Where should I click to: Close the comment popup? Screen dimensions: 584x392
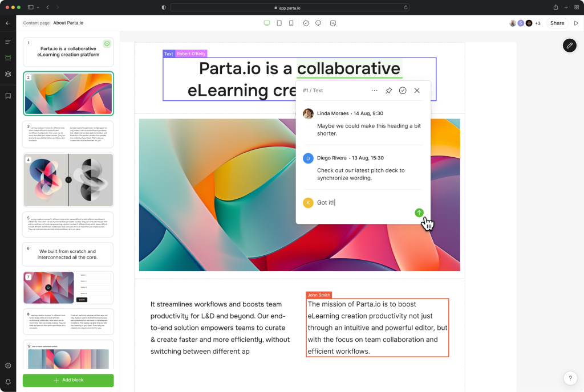[417, 91]
